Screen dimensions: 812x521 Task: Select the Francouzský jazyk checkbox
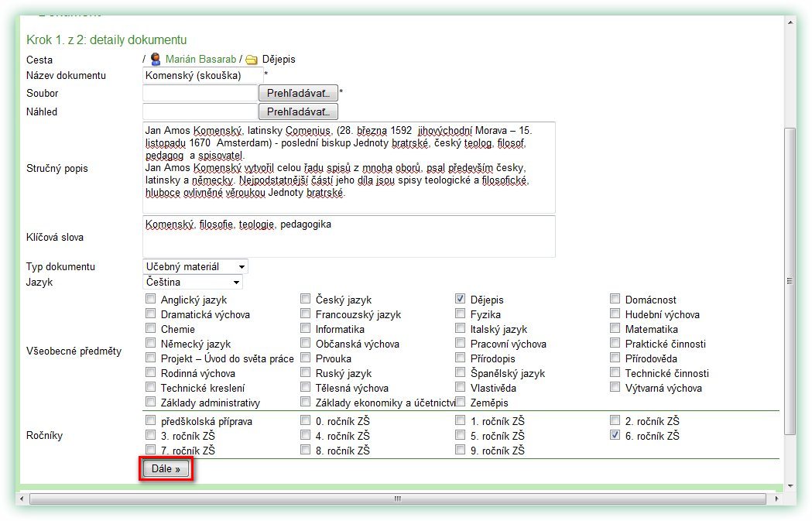[x=305, y=314]
